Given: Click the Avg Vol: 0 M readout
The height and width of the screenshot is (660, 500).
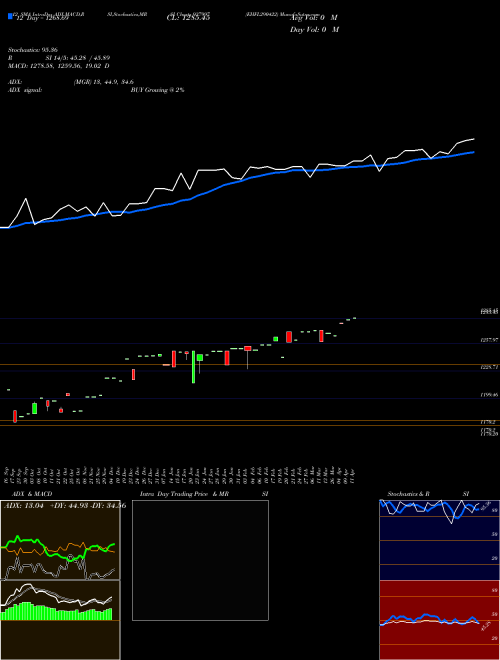Looking at the screenshot, I should [314, 18].
